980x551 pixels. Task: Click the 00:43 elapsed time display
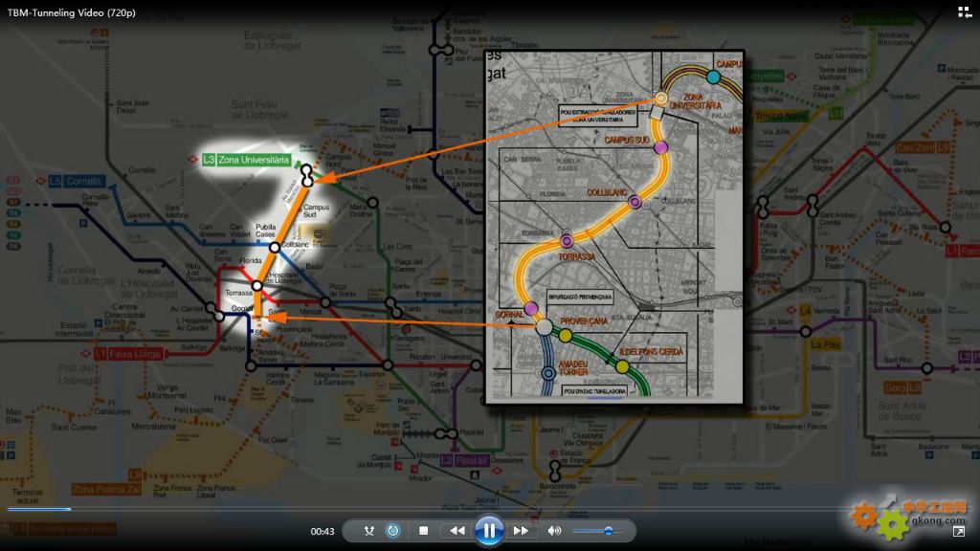click(x=323, y=532)
